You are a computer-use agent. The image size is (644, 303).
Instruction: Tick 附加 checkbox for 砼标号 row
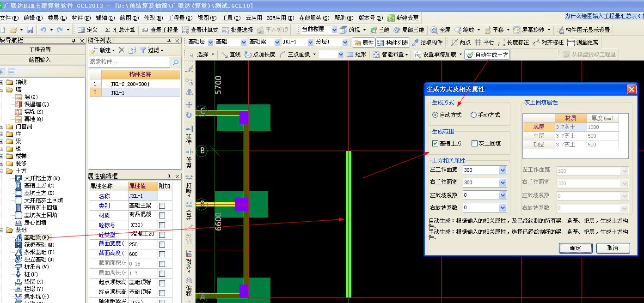[162, 225]
